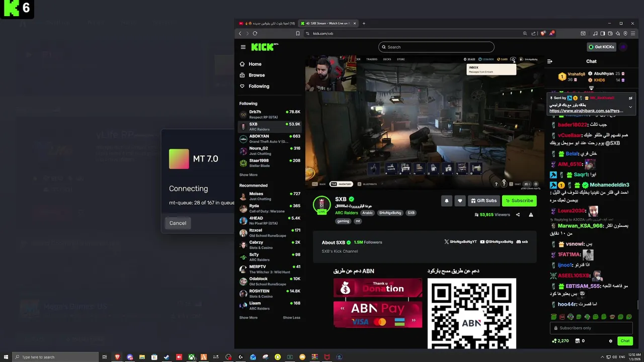Open @SHoNgxxBoNg YouTube social link
The height and width of the screenshot is (362, 644).
pyautogui.click(x=497, y=242)
